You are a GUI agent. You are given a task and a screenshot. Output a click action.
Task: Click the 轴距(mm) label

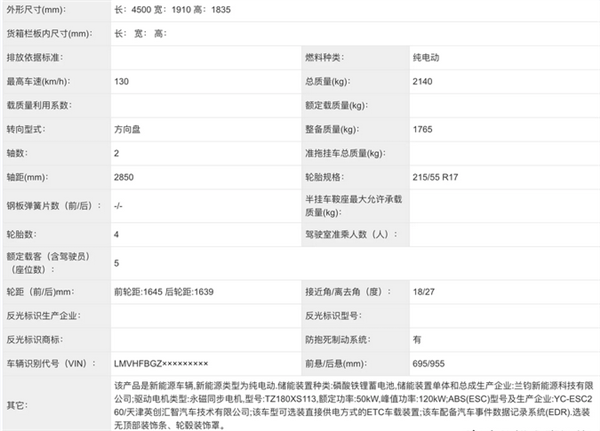pos(27,177)
